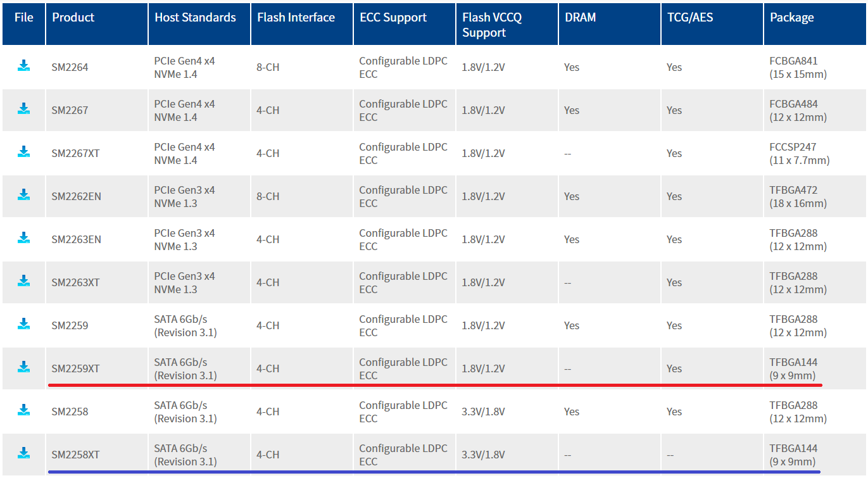Click the SM2262EN product name

(x=76, y=196)
